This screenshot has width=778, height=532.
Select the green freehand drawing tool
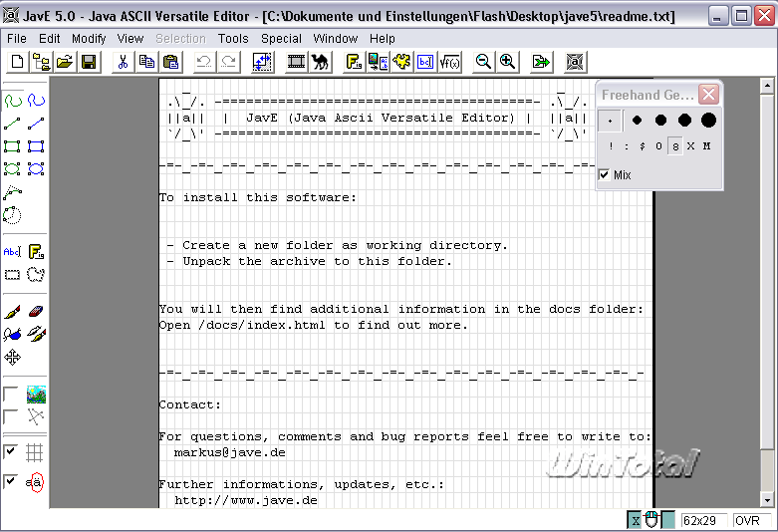(x=13, y=101)
